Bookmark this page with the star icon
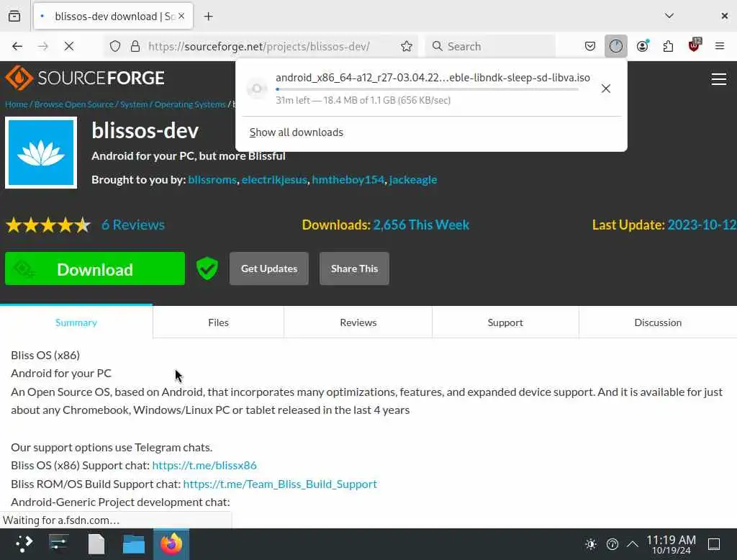Viewport: 737px width, 560px height. tap(407, 46)
